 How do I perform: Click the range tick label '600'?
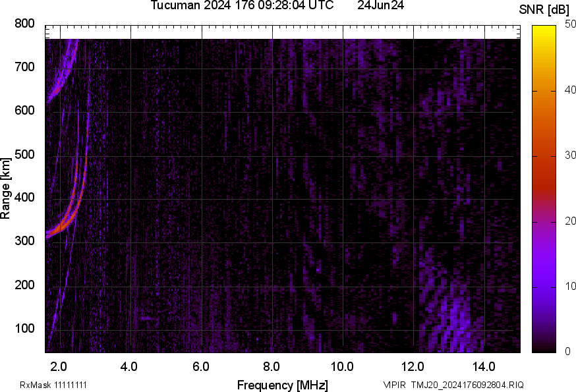24,110
